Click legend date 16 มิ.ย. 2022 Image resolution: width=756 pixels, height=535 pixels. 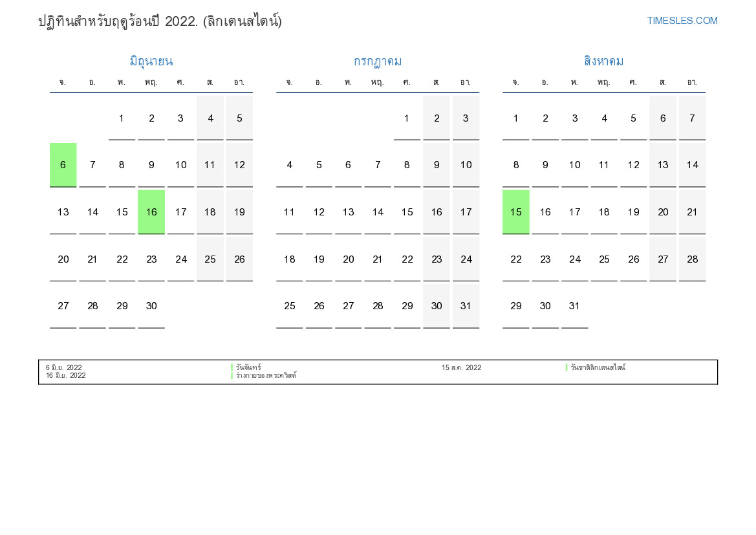65,375
